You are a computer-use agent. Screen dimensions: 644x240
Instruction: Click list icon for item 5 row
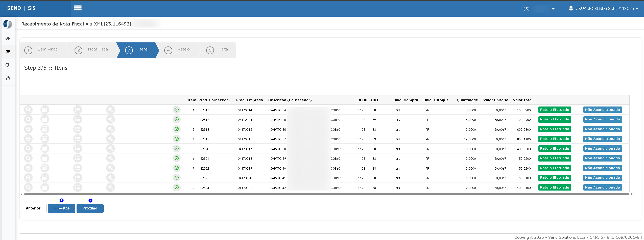78,149
